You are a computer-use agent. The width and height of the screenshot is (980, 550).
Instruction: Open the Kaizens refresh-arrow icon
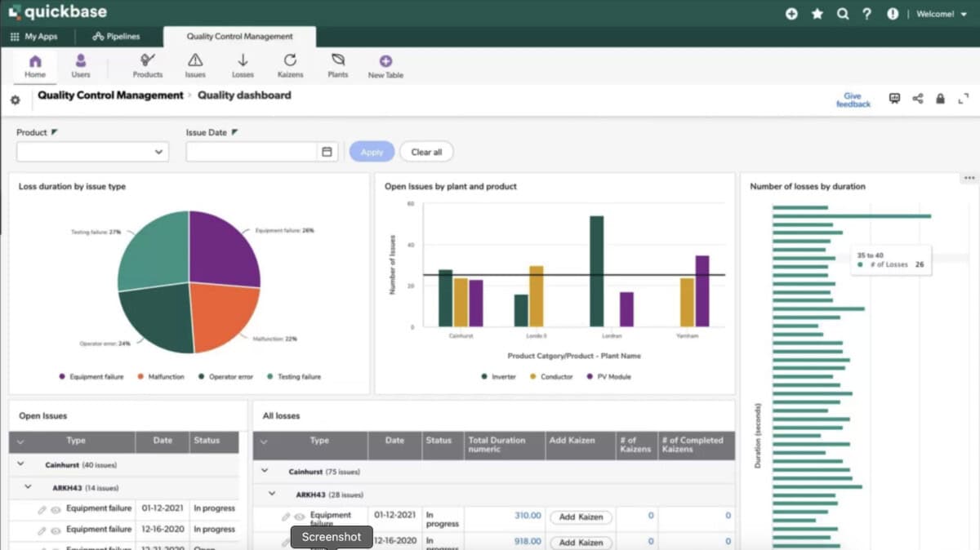point(290,60)
